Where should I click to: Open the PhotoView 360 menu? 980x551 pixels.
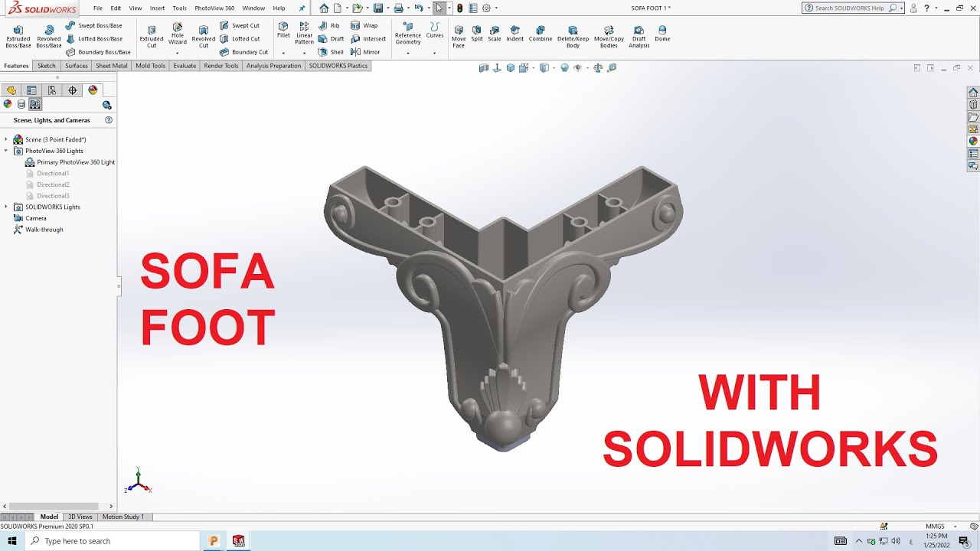214,8
